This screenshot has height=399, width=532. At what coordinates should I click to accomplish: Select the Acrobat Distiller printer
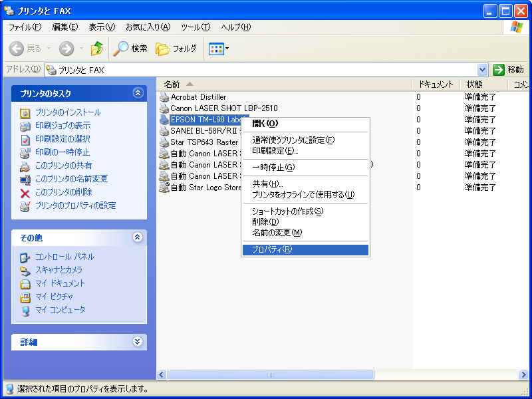[198, 97]
